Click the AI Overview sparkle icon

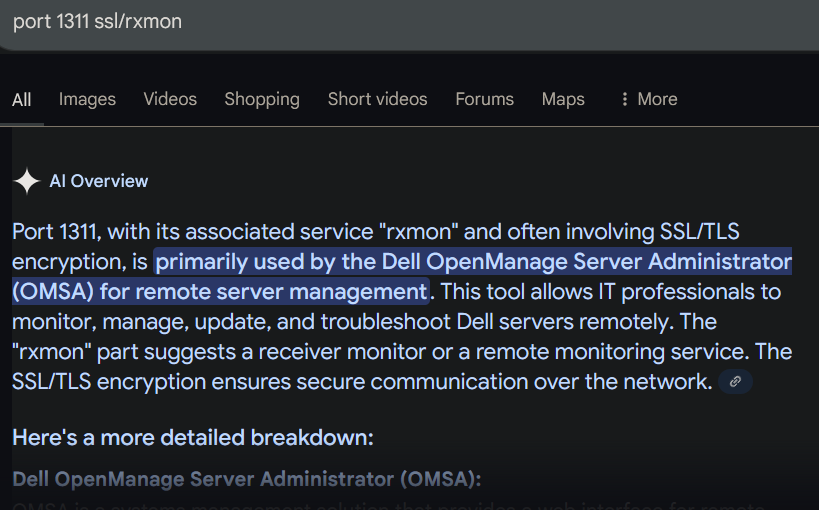point(27,181)
